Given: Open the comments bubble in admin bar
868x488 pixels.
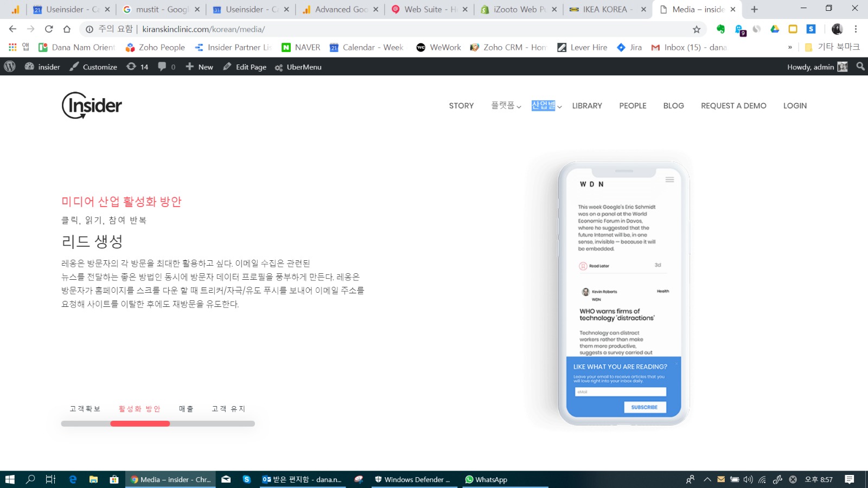Looking at the screenshot, I should point(166,67).
